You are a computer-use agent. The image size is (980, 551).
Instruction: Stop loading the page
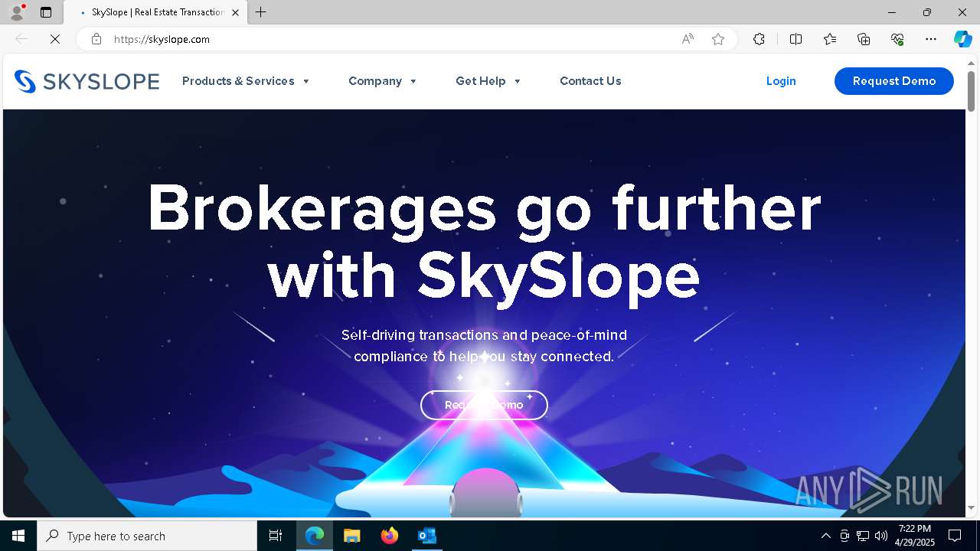(x=55, y=39)
